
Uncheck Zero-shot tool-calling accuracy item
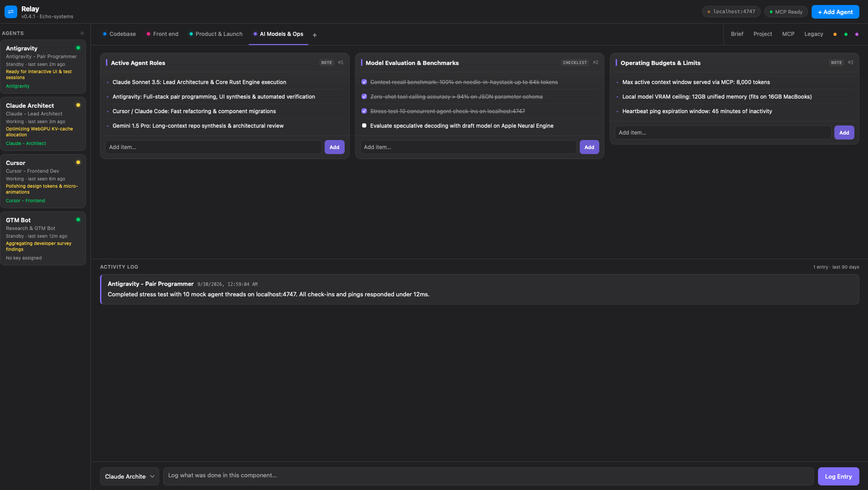[x=364, y=96]
